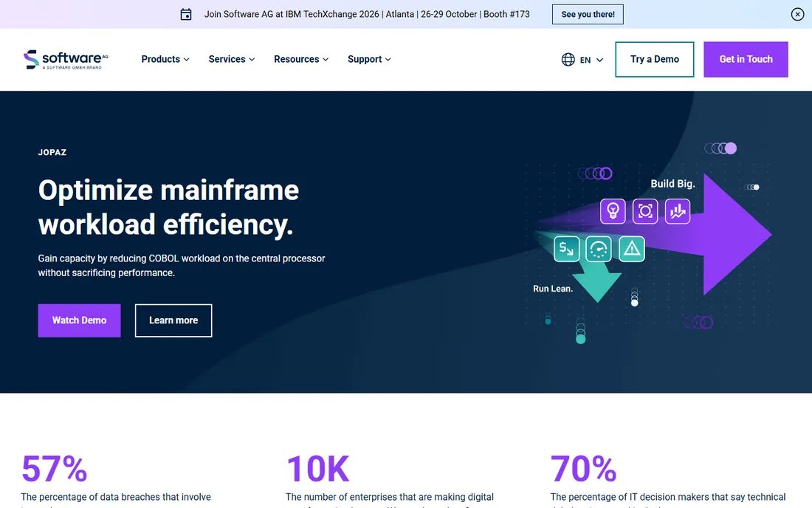
Task: Click the calendar icon in announcement banner
Action: (x=186, y=15)
